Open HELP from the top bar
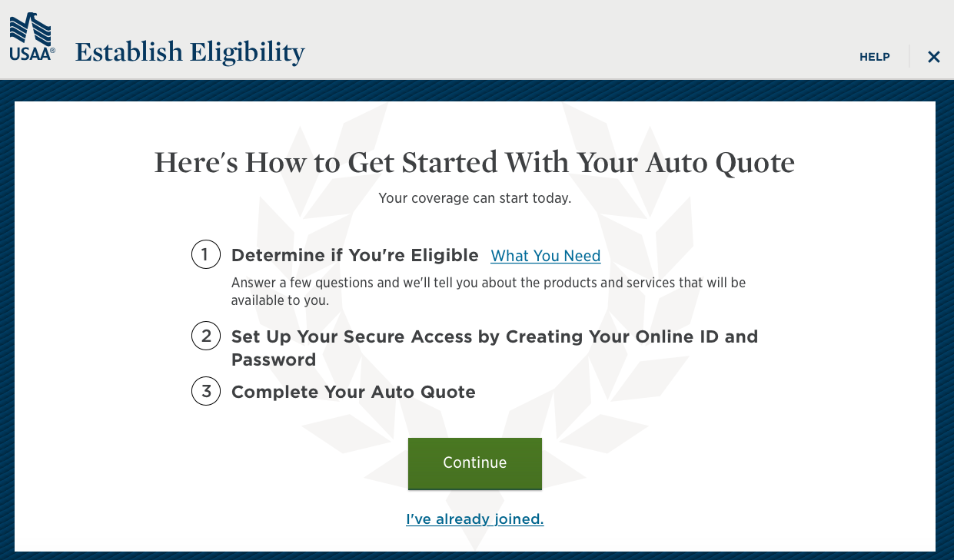The height and width of the screenshot is (560, 954). (874, 56)
